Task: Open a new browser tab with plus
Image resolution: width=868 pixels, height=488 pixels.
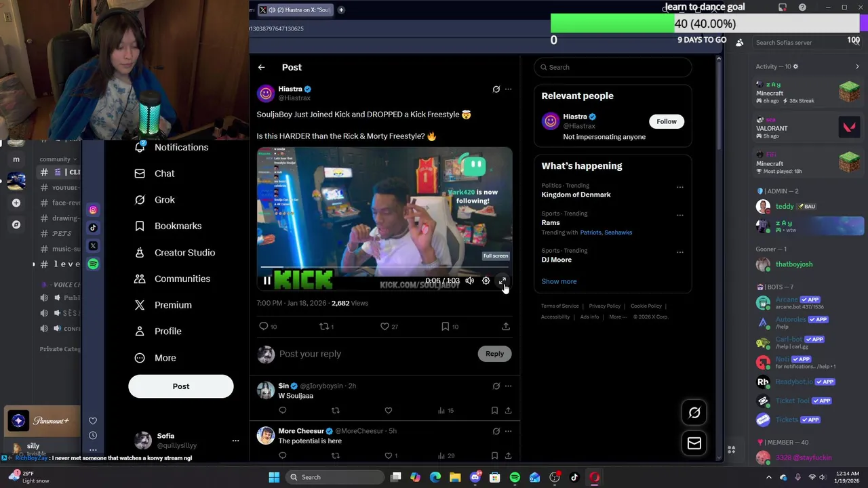Action: (x=341, y=9)
